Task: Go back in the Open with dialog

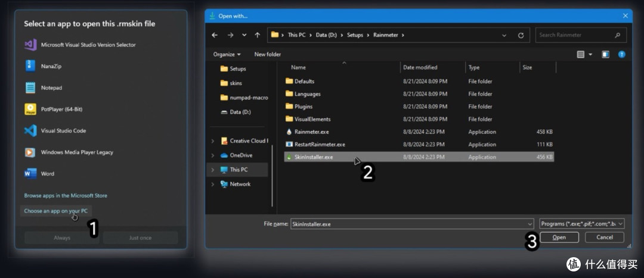Action: click(215, 35)
